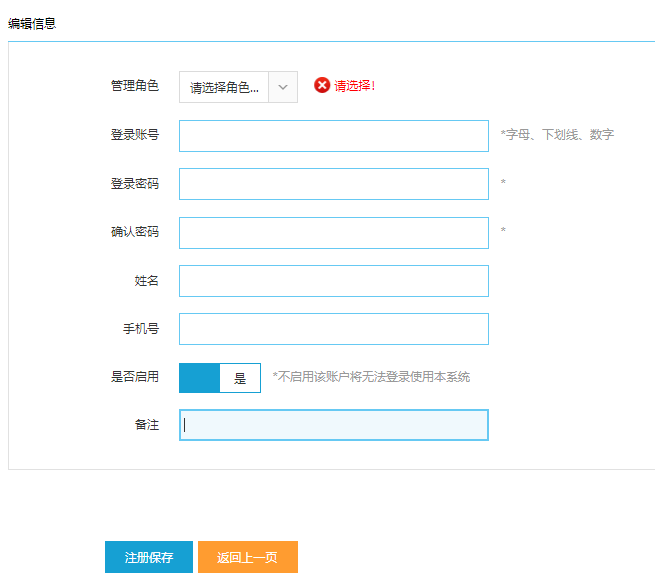Focus the 确认密码 input field
The width and height of the screenshot is (655, 575).
[334, 233]
